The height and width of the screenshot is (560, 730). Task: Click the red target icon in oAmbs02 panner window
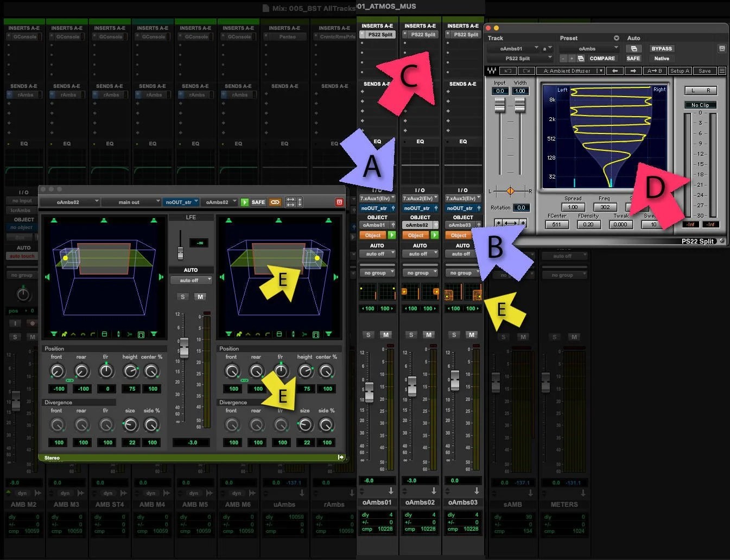point(339,202)
